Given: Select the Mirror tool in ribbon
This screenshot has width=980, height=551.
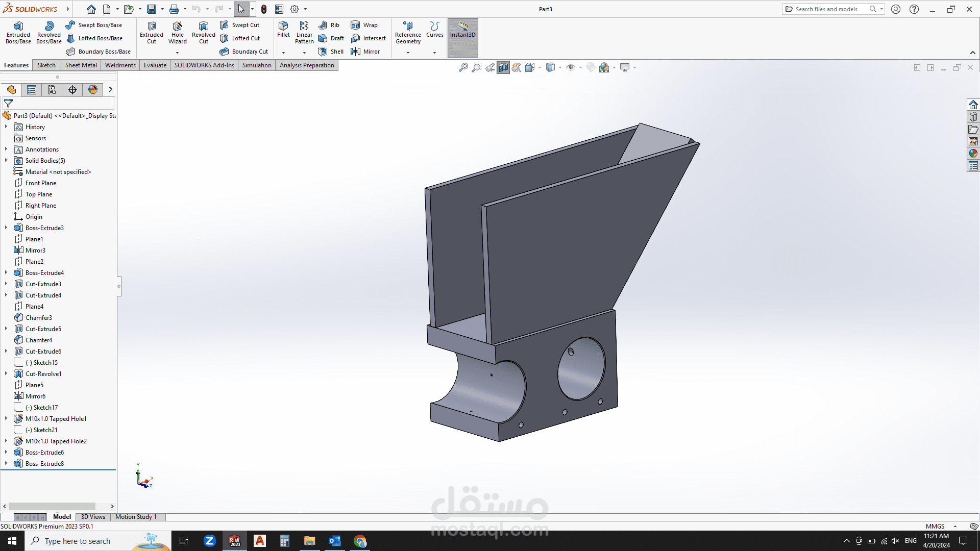Looking at the screenshot, I should pyautogui.click(x=365, y=52).
